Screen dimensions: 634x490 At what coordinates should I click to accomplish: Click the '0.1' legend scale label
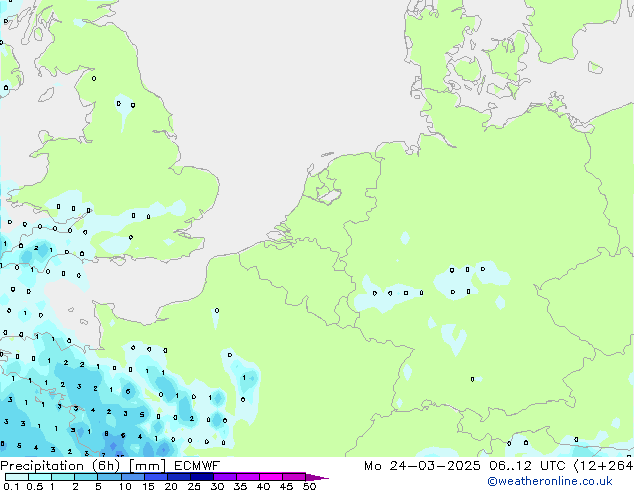[x=11, y=486]
